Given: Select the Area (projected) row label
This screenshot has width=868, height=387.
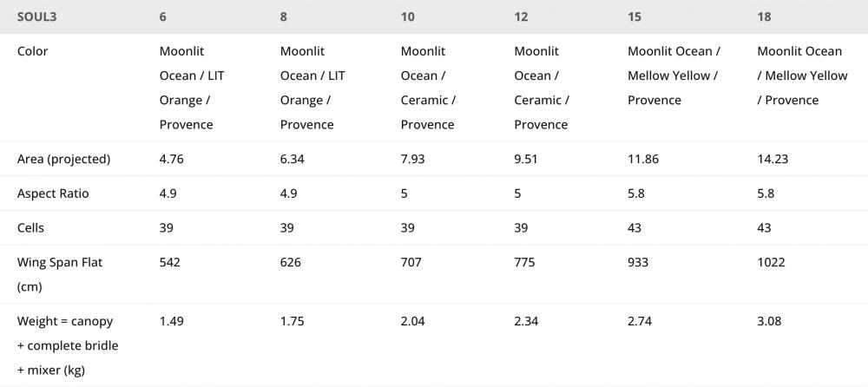Looking at the screenshot, I should point(63,160).
